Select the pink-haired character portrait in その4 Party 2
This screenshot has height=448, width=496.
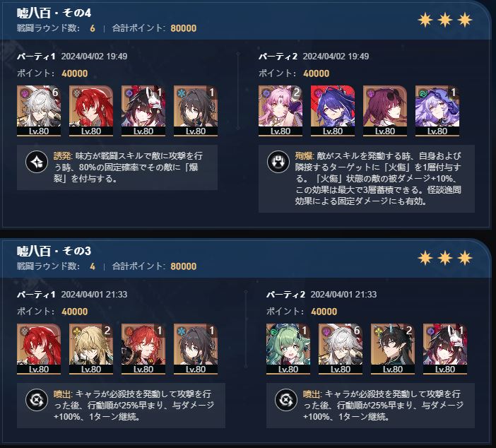[281, 111]
